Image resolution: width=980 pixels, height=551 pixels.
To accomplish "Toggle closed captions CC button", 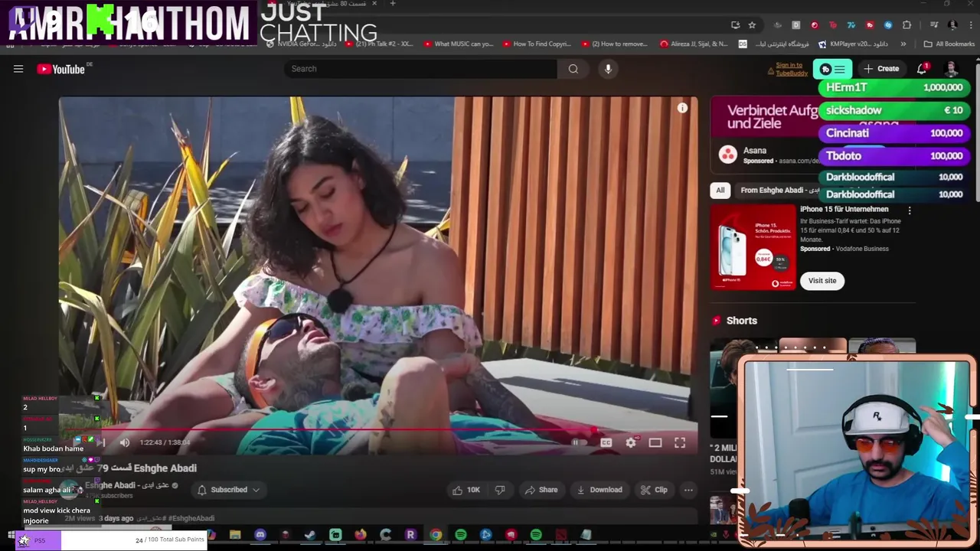I will pyautogui.click(x=606, y=442).
